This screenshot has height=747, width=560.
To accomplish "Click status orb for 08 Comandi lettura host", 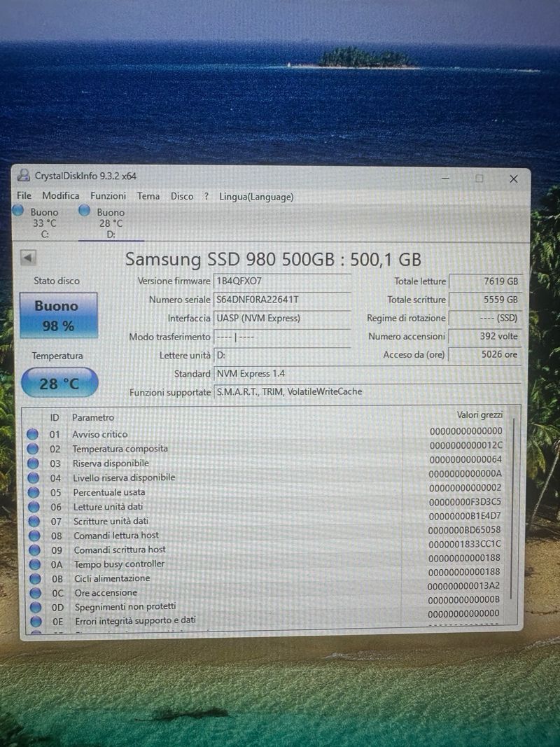I will [x=34, y=536].
